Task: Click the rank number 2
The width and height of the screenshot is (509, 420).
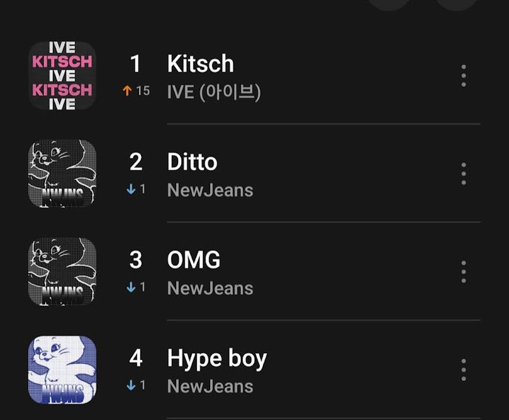Action: pyautogui.click(x=136, y=162)
